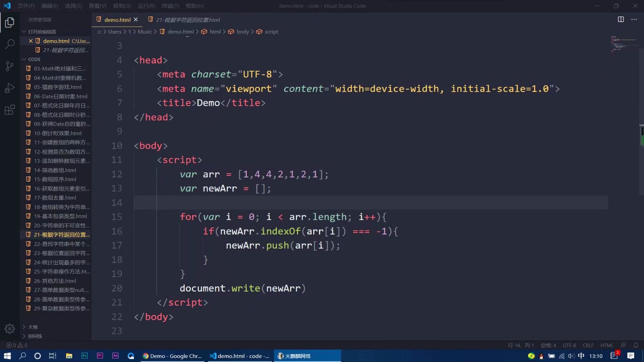
Task: Click the line and column status indicator
Action: (x=521, y=345)
